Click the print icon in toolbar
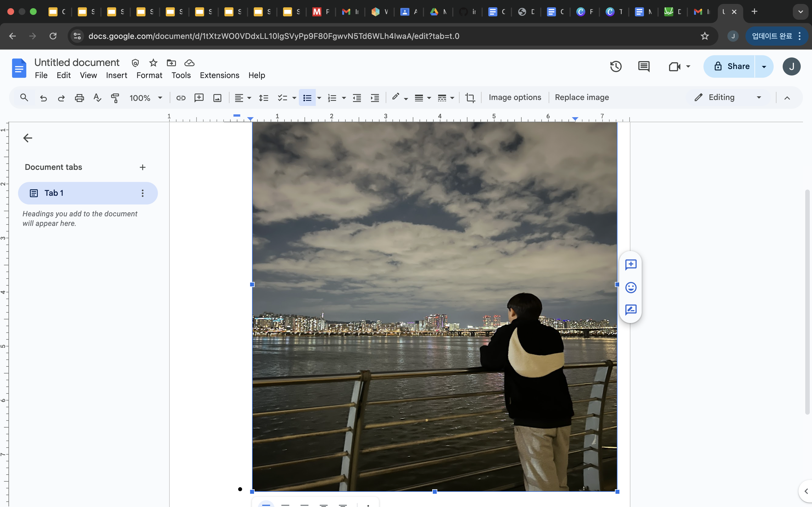Image resolution: width=812 pixels, height=507 pixels. click(x=79, y=97)
